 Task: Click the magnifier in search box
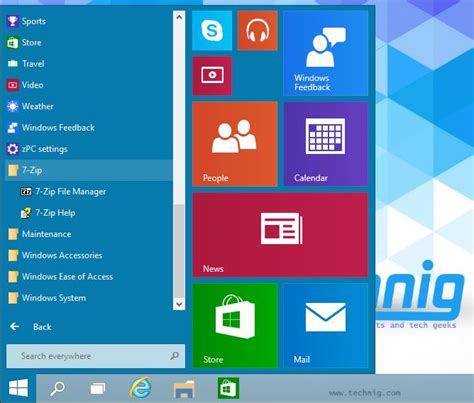[x=175, y=356]
